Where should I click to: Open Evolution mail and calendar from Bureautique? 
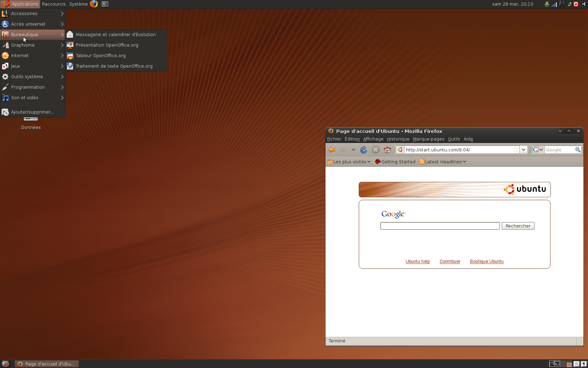coord(116,34)
